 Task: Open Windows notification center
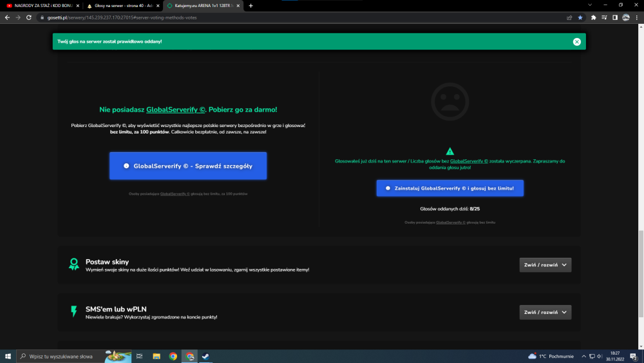click(x=634, y=356)
